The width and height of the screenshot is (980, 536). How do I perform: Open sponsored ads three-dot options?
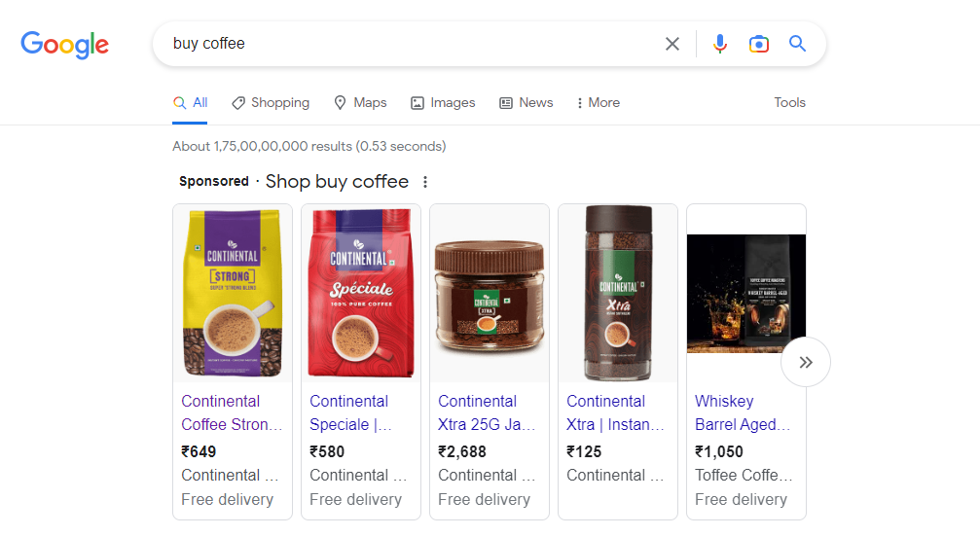point(425,182)
